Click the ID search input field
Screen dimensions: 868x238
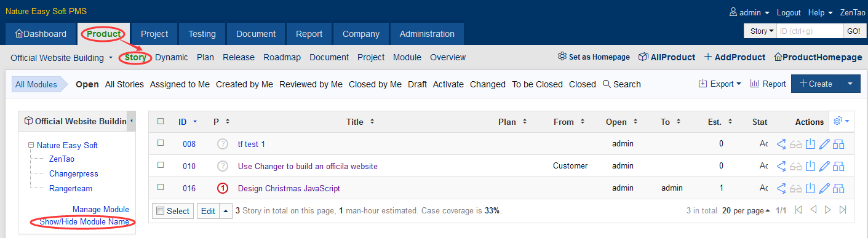(x=810, y=31)
